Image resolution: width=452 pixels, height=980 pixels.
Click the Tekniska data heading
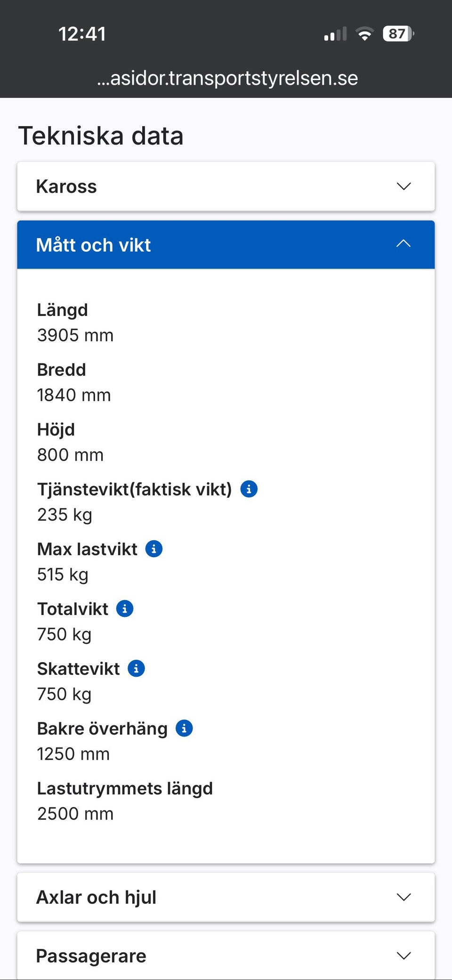pos(100,136)
